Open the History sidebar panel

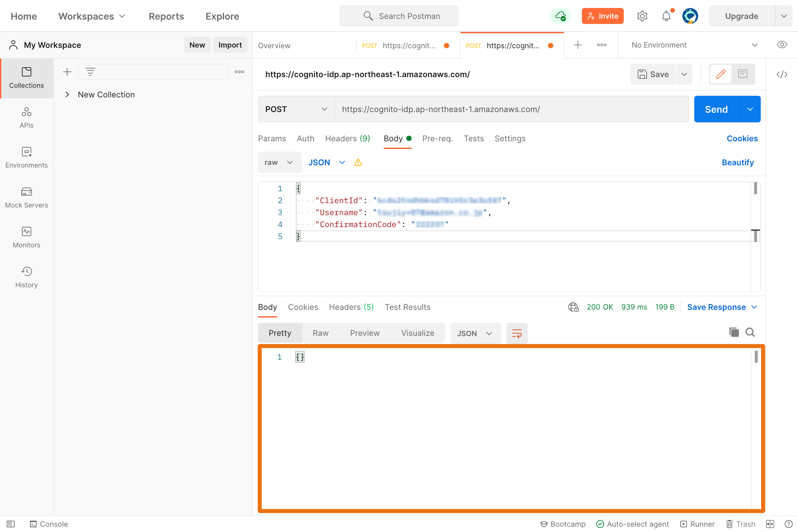coord(27,278)
